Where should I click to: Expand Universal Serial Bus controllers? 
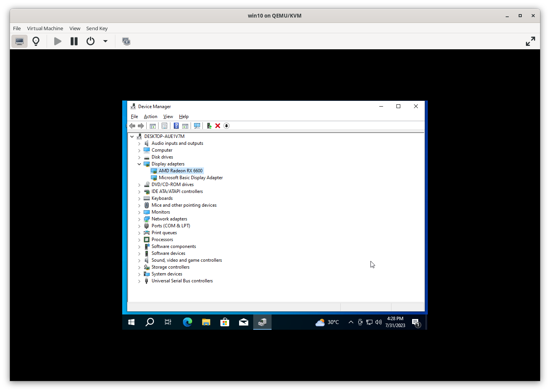click(x=139, y=281)
